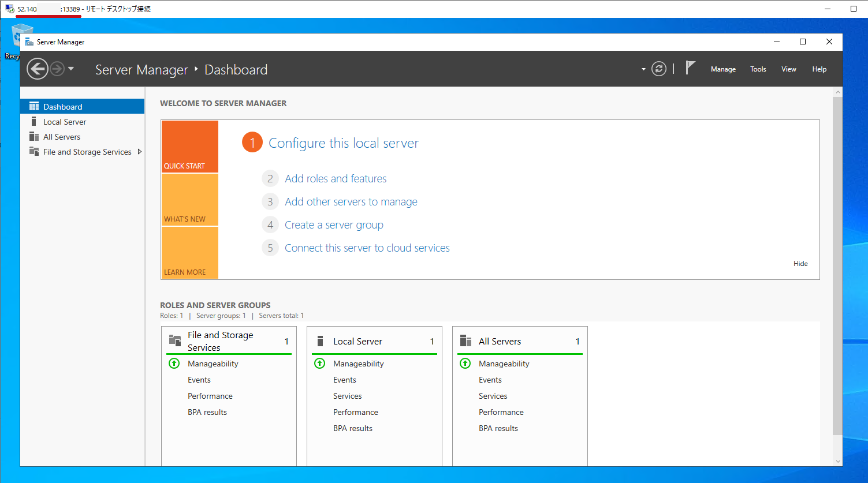Click Create a server group link

(x=334, y=225)
